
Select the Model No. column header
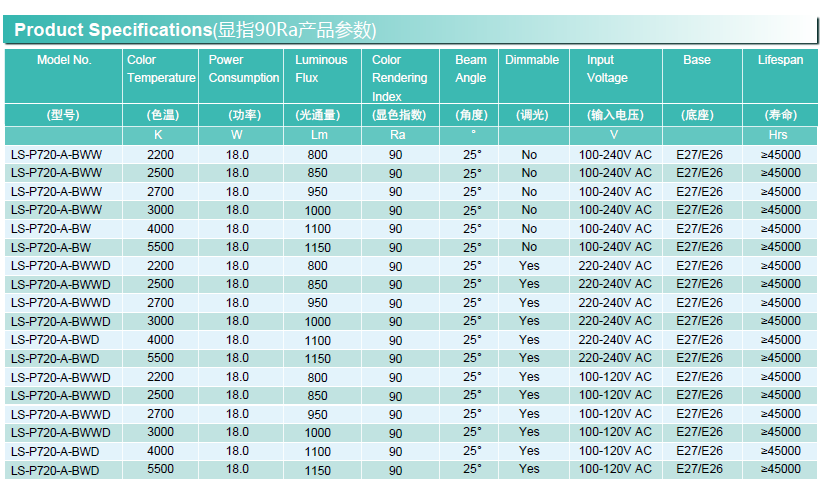64,60
